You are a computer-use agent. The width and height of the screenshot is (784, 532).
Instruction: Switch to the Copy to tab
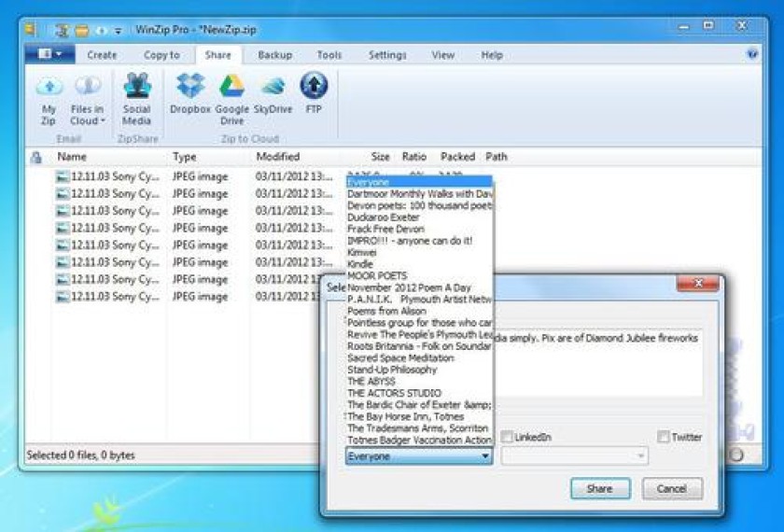tap(161, 55)
